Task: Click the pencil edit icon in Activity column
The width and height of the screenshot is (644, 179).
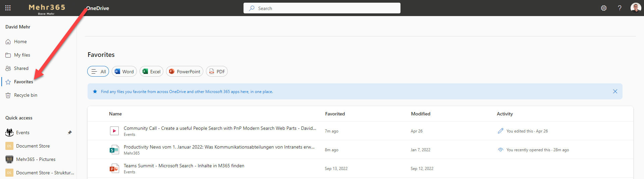Action: (x=500, y=131)
